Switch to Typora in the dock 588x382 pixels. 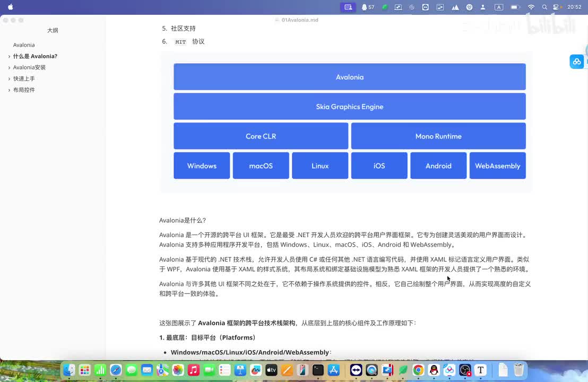[480, 370]
